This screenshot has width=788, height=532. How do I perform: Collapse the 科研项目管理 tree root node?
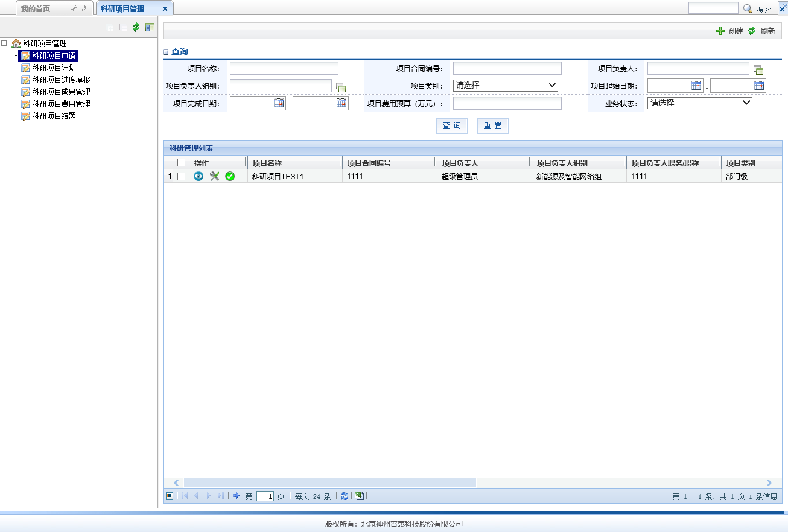[x=5, y=43]
